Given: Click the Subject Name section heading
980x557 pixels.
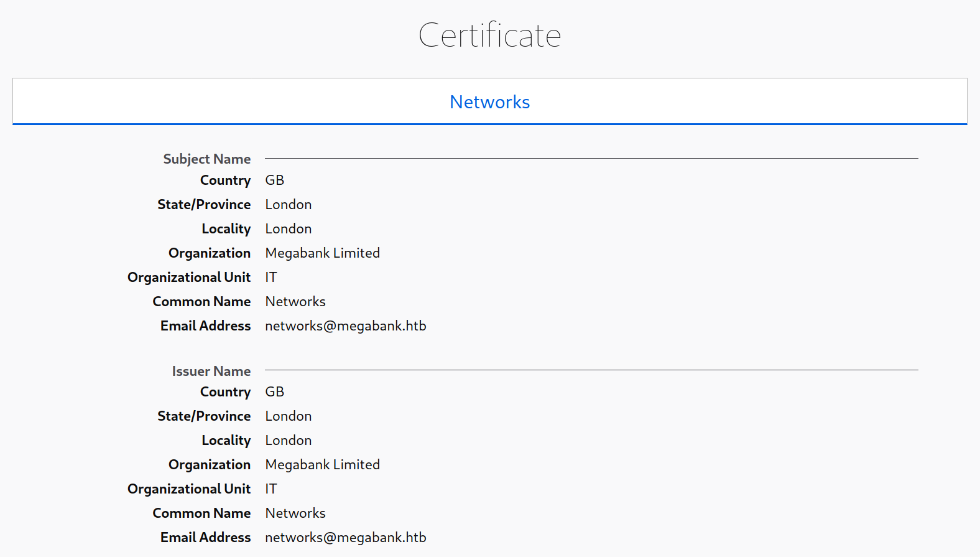Looking at the screenshot, I should 206,159.
